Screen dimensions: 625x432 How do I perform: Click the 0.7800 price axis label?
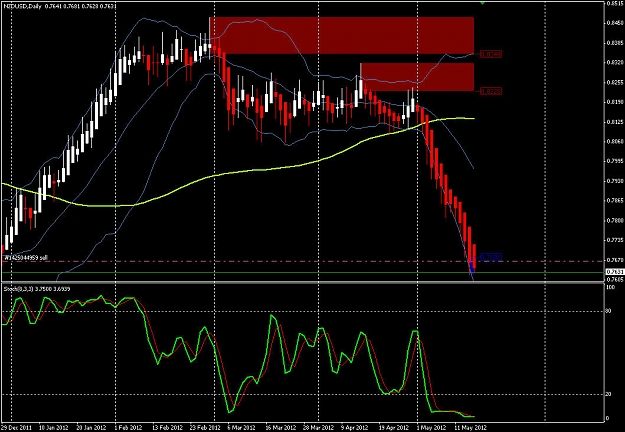pyautogui.click(x=615, y=220)
